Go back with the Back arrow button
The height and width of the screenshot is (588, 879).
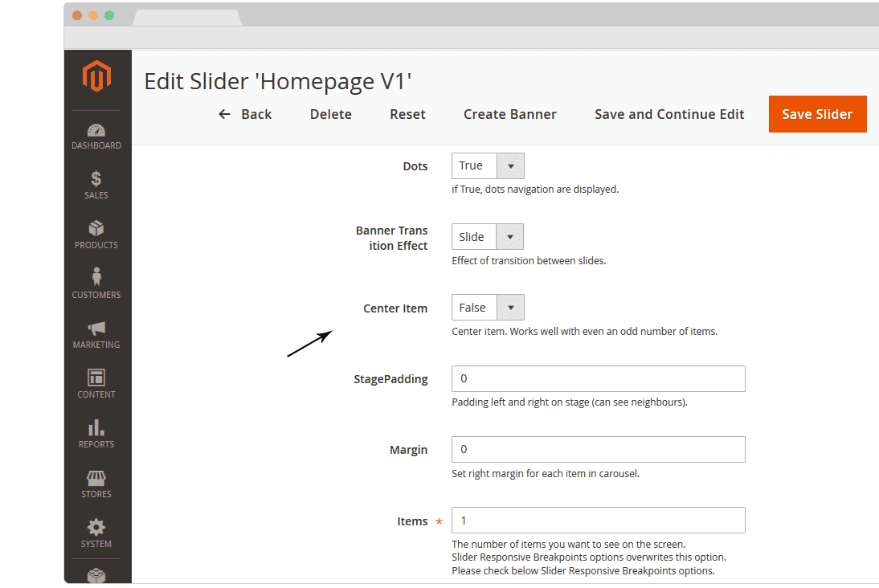click(x=245, y=114)
